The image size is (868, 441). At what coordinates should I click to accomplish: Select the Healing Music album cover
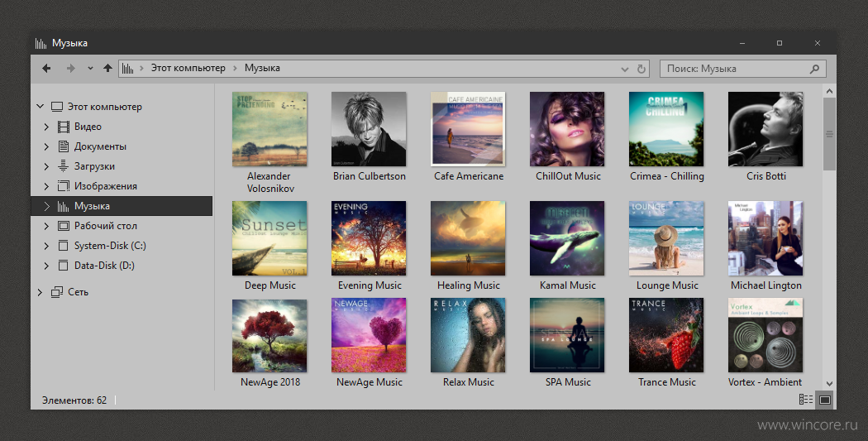468,238
